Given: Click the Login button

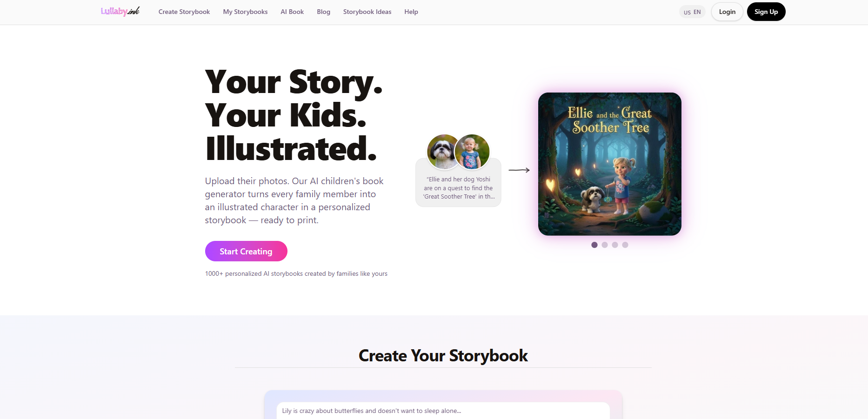Looking at the screenshot, I should coord(727,12).
